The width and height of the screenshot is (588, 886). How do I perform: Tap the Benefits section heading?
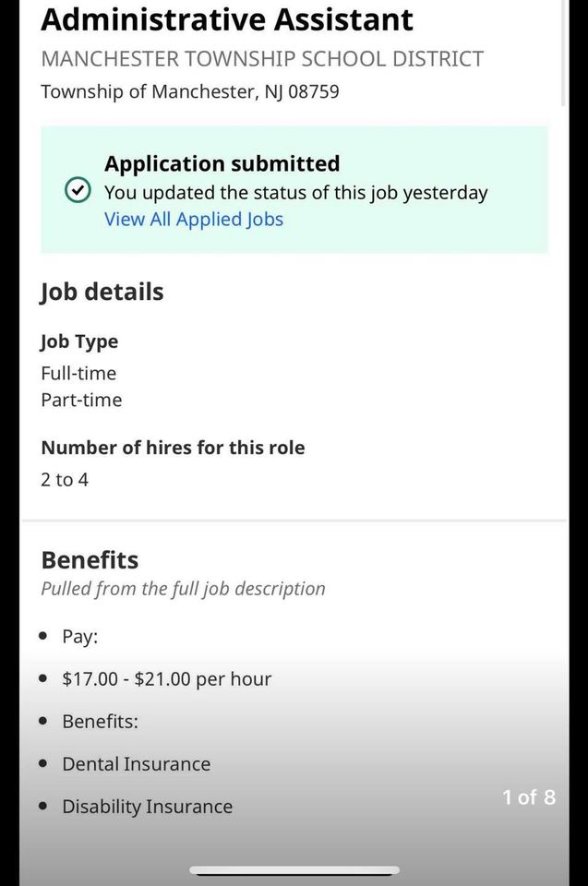pyautogui.click(x=90, y=560)
